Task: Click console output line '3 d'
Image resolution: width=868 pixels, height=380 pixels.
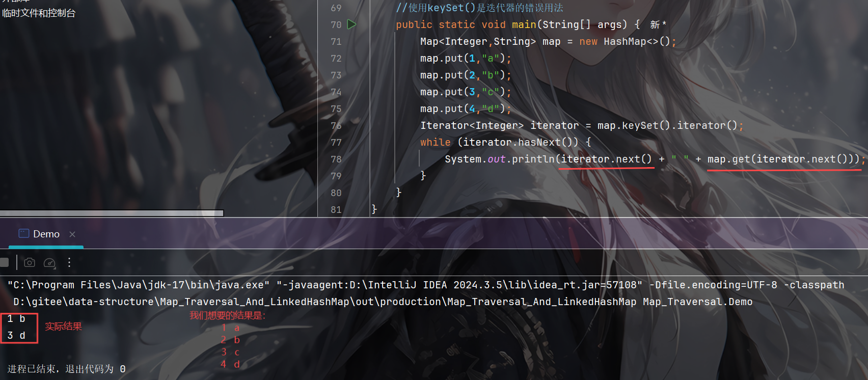Action: (x=16, y=335)
